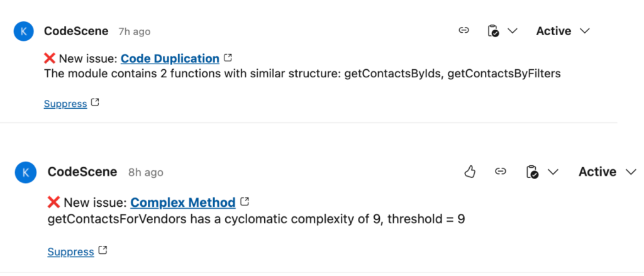The image size is (644, 276).
Task: Click CodeScene avatar on the 7h ago comment
Action: point(23,31)
